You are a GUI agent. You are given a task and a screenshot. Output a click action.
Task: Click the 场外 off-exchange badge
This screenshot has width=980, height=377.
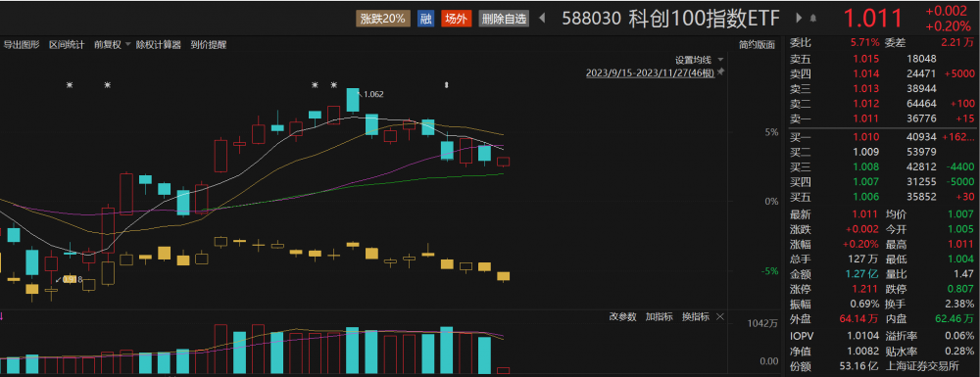456,19
